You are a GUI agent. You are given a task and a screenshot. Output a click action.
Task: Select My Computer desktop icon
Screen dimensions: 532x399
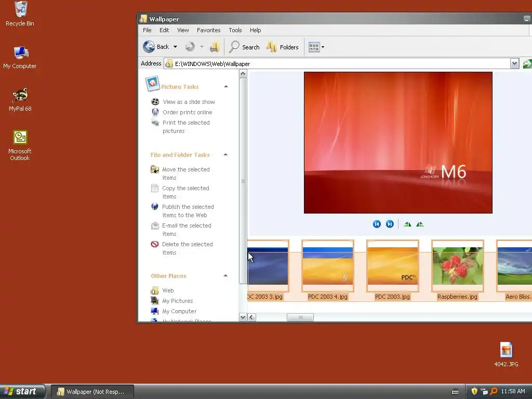click(20, 57)
